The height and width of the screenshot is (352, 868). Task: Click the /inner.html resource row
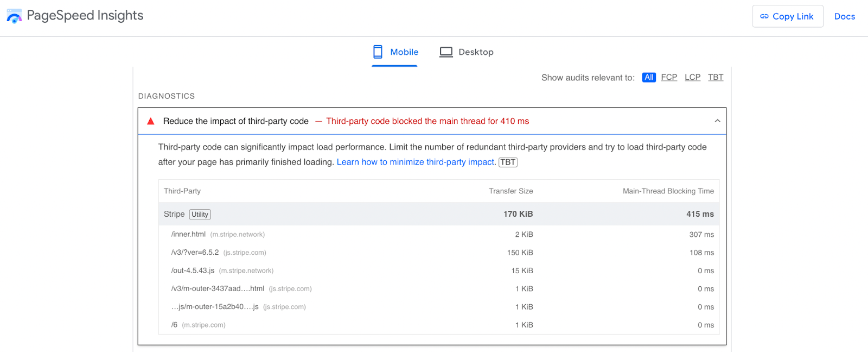[439, 234]
